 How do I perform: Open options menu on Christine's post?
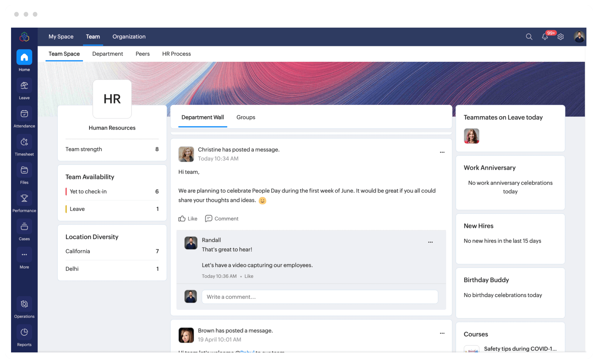[442, 152]
